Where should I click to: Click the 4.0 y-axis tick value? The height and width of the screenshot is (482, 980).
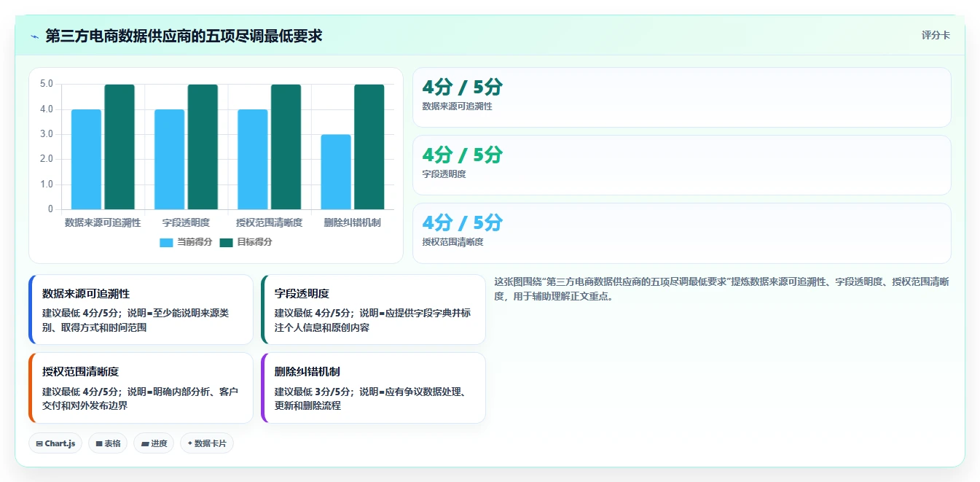coord(46,109)
